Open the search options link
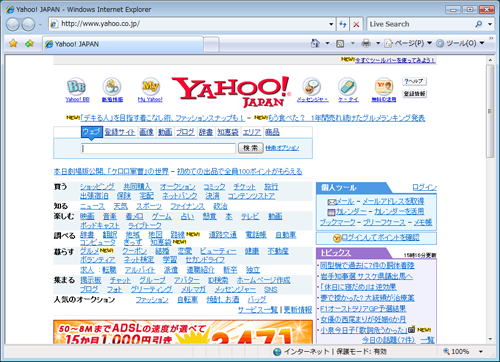The height and width of the screenshot is (362, 500). pyautogui.click(x=282, y=148)
